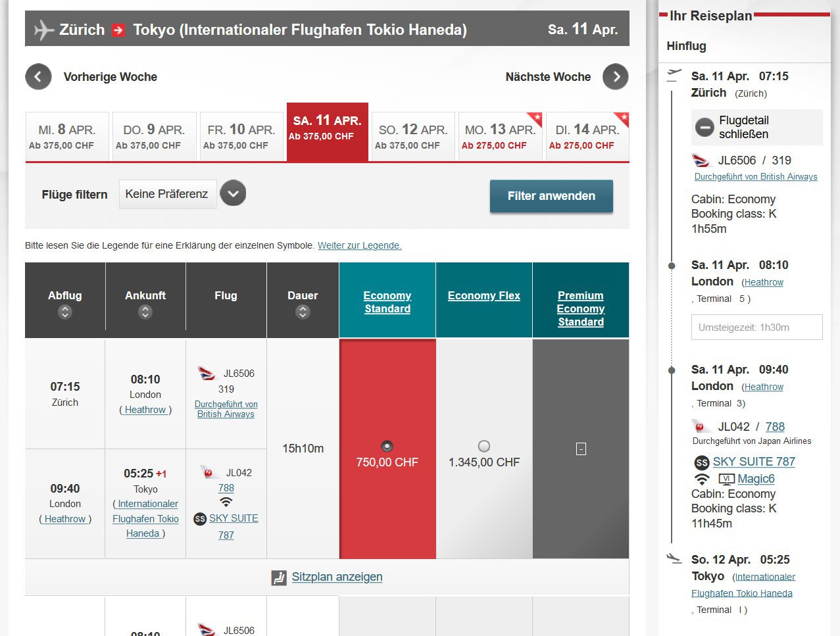Select So. 12 Apr. date tab
The image size is (840, 636).
click(x=413, y=137)
